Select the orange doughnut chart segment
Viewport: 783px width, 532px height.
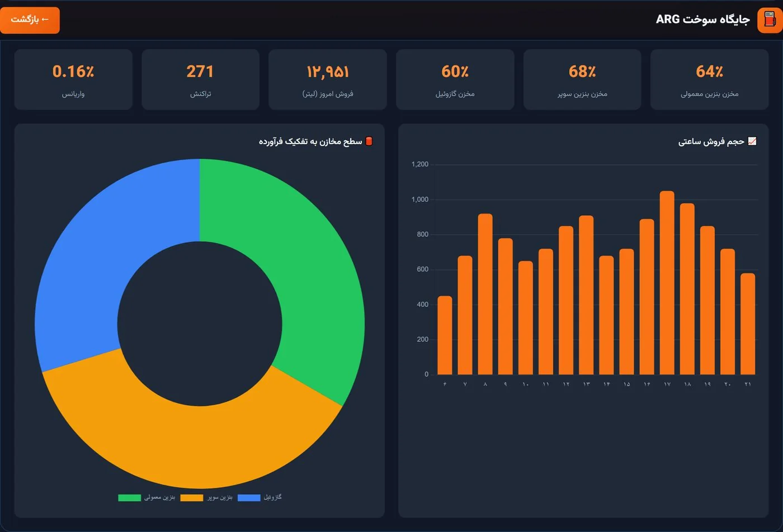[190, 441]
